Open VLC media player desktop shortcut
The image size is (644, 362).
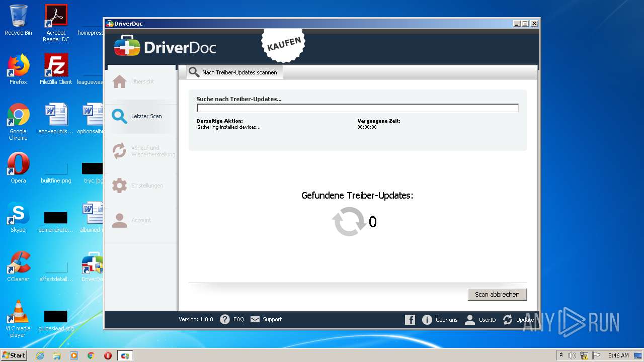18,319
